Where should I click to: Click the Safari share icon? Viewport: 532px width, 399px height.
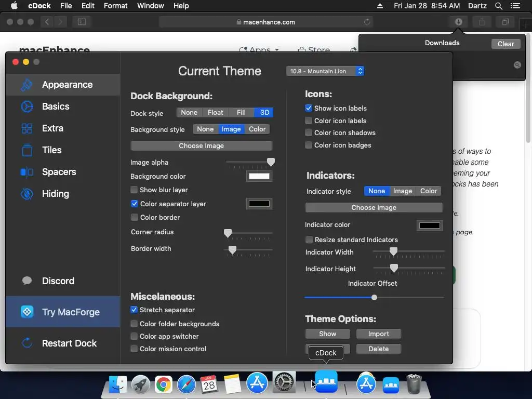pos(482,22)
